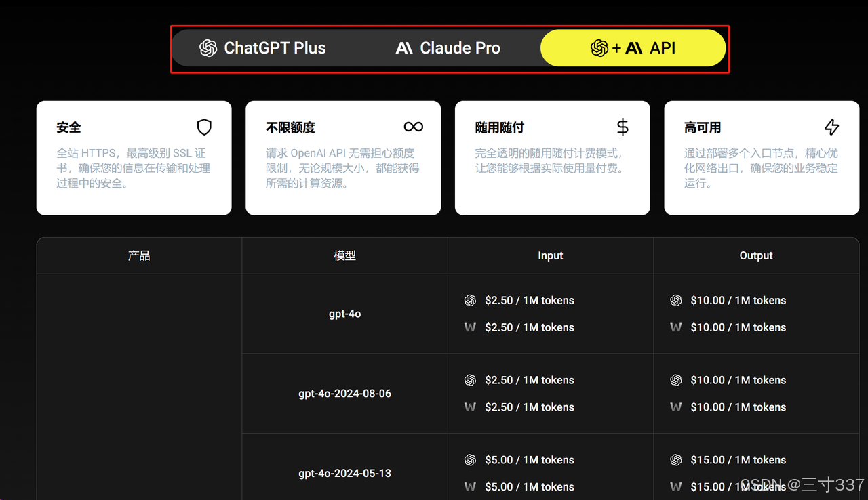This screenshot has width=868, height=500.
Task: Click the 不限额度 card title
Action: click(290, 127)
